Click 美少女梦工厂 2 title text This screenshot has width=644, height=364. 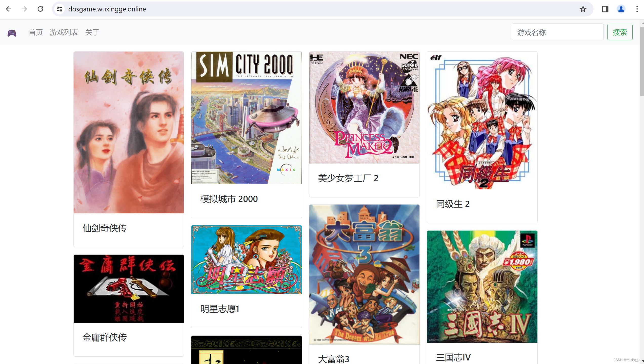(x=348, y=178)
